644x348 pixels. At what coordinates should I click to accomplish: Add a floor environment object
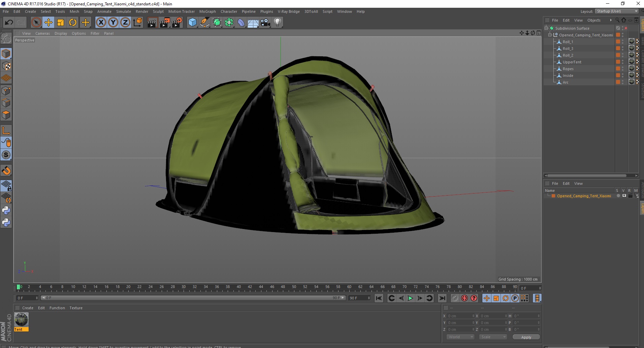coord(253,23)
